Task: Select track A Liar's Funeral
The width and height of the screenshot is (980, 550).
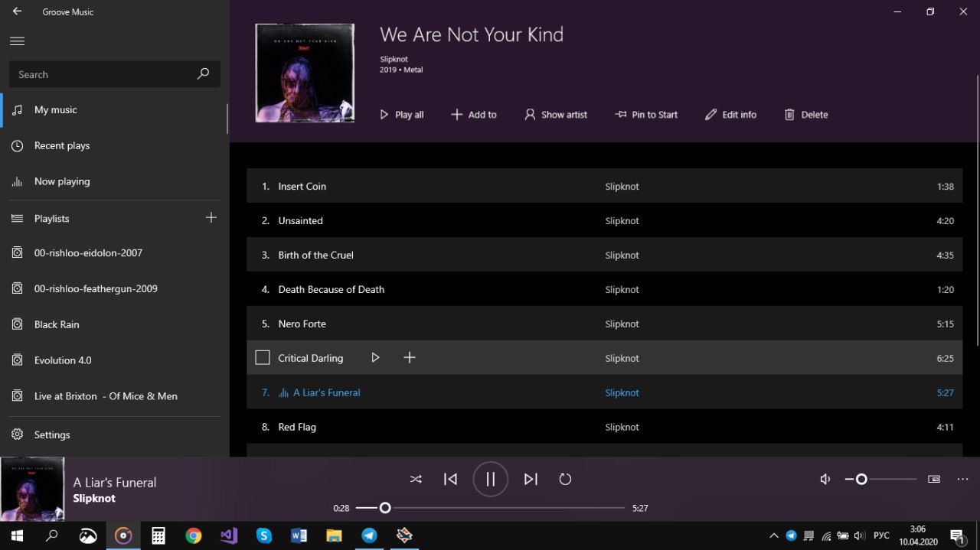Action: (x=604, y=392)
